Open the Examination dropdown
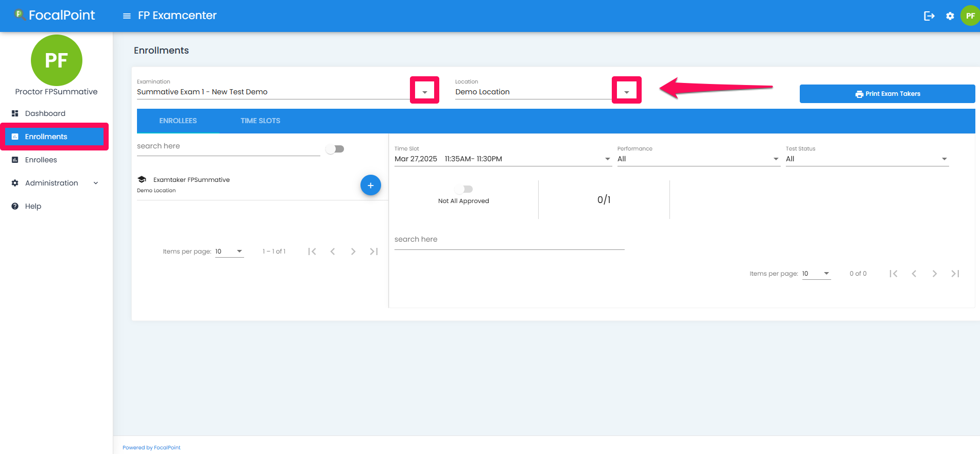Screen dimensions: 980x454 pyautogui.click(x=424, y=92)
